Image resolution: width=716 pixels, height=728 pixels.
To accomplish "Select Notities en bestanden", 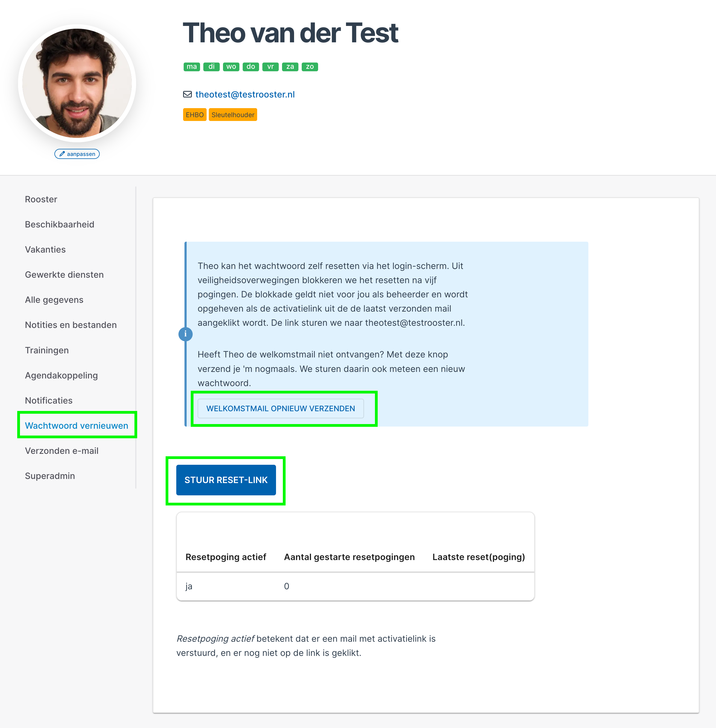I will tap(71, 325).
